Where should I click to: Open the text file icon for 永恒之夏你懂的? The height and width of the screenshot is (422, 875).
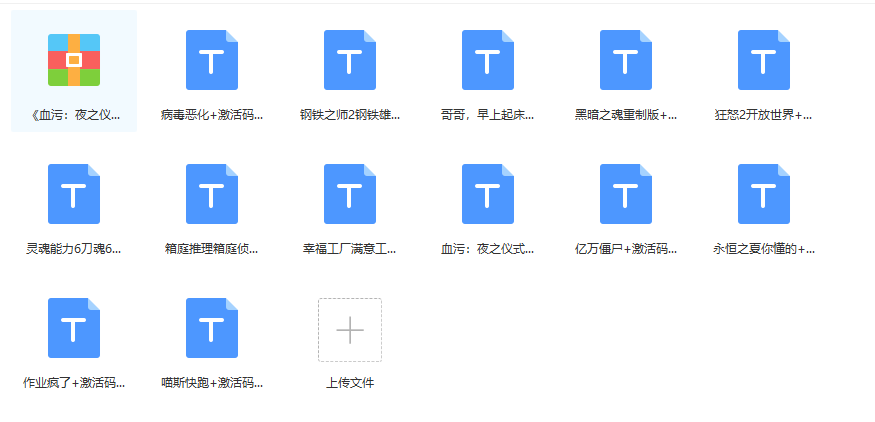tap(764, 194)
